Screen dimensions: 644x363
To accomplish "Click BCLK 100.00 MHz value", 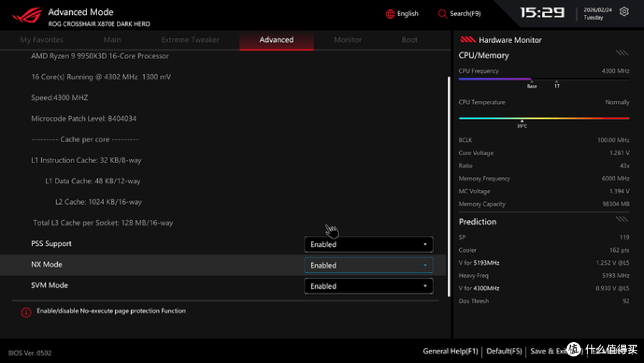I will pos(613,140).
